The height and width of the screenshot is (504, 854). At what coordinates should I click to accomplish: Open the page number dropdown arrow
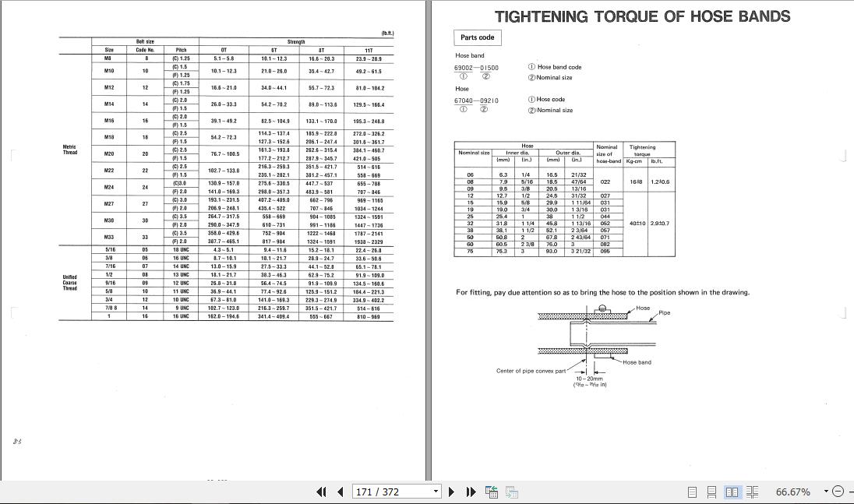[x=436, y=492]
